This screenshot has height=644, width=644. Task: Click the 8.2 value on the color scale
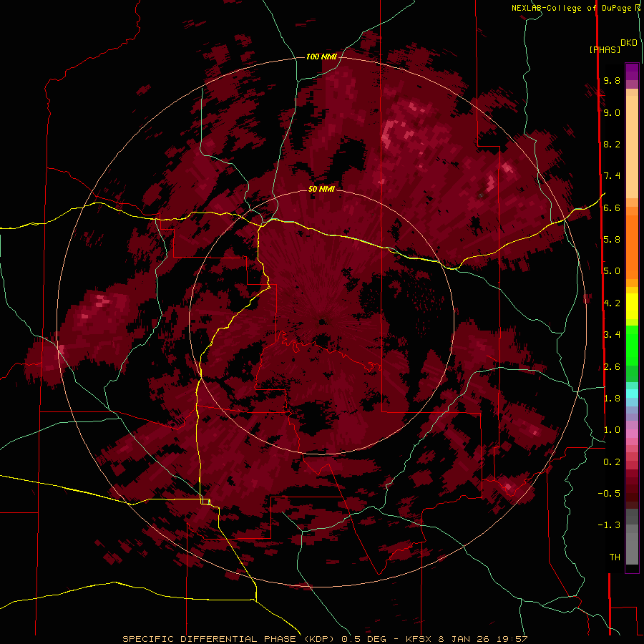612,144
